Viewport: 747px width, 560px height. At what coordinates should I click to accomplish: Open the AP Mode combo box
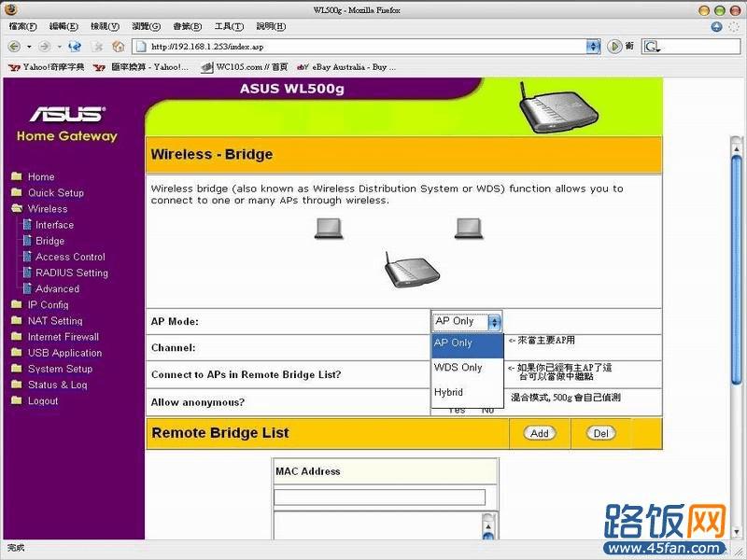coord(466,321)
